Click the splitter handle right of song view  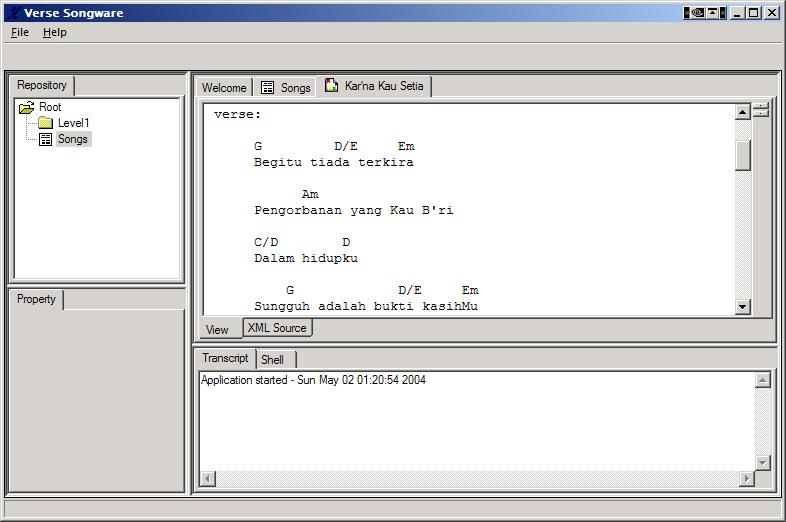(761, 109)
